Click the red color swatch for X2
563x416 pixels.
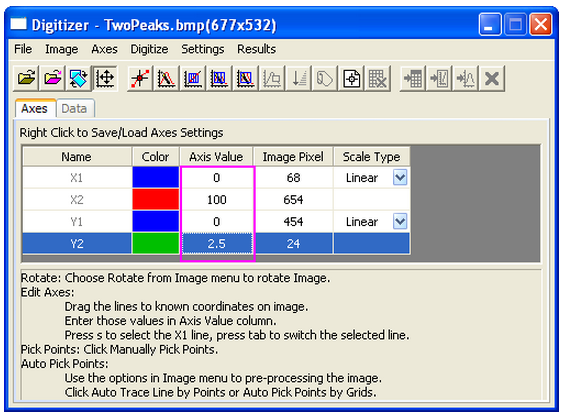pos(155,199)
